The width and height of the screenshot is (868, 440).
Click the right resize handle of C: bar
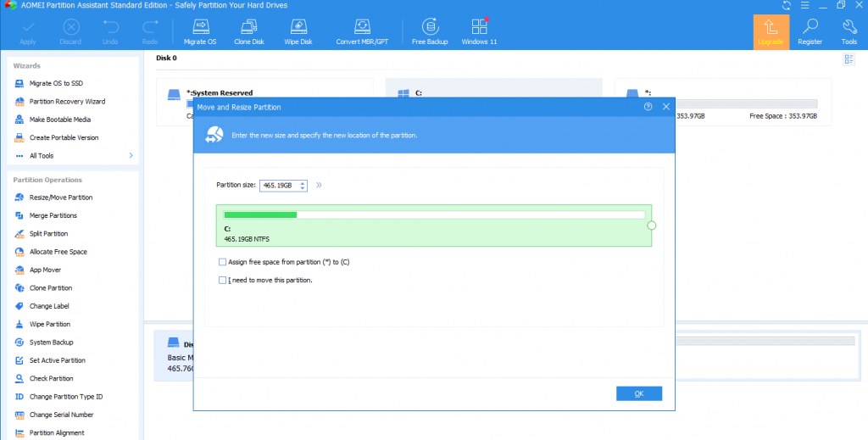click(x=652, y=226)
